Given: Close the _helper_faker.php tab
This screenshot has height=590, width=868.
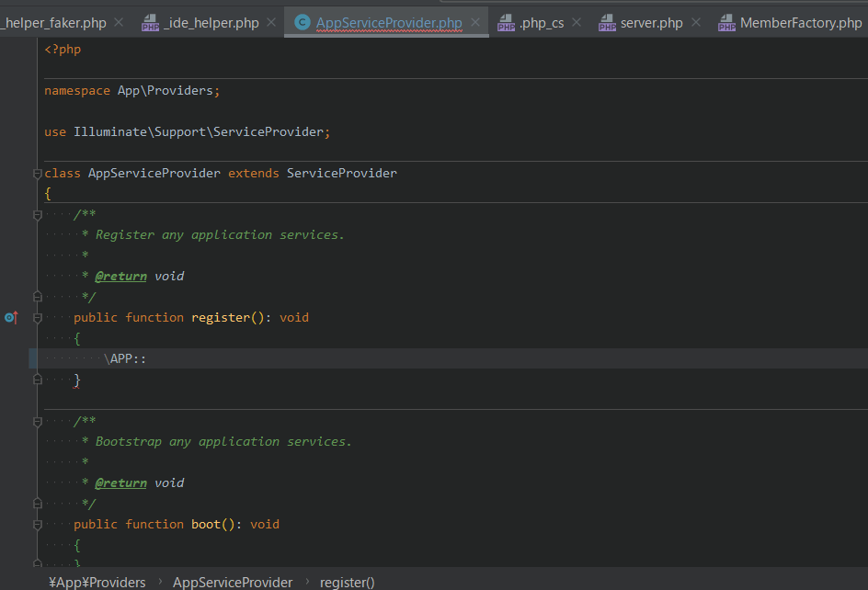Looking at the screenshot, I should (119, 23).
